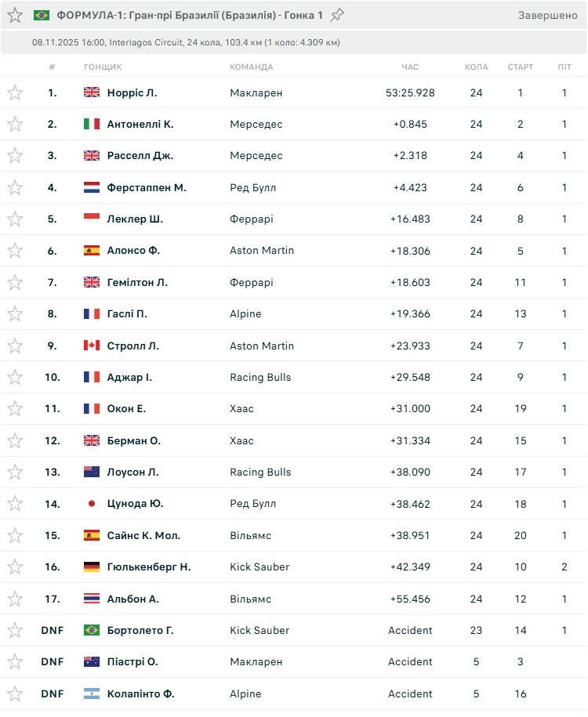The height and width of the screenshot is (717, 588).
Task: Star the race title as favorite
Action: tap(15, 15)
